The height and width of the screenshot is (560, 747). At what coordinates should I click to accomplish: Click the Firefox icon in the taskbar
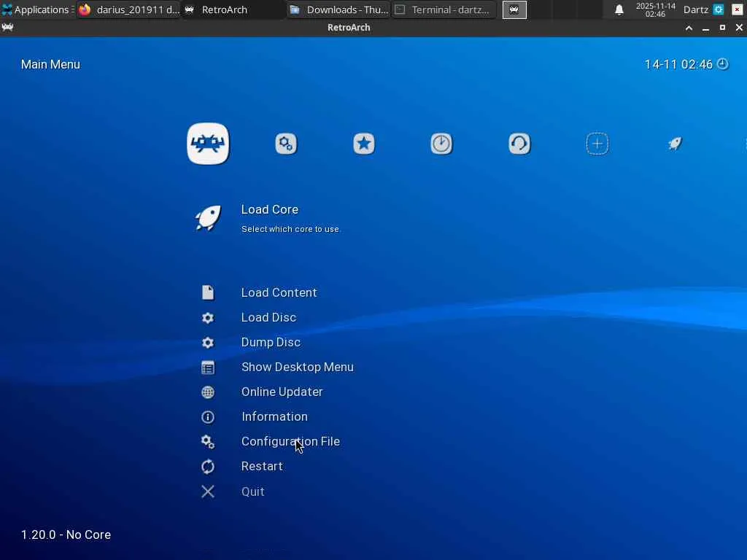click(x=85, y=9)
